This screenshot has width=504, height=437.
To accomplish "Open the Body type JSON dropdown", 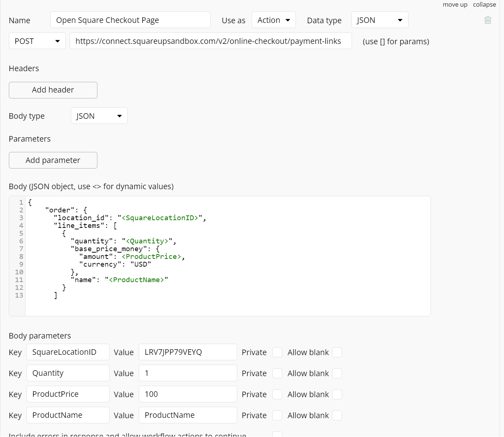I will 99,116.
